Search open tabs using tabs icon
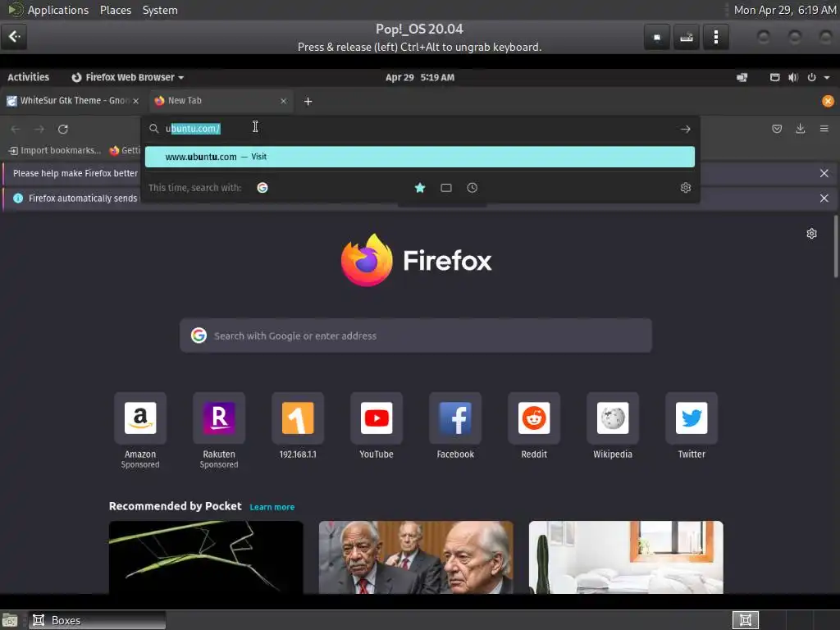 pos(446,188)
